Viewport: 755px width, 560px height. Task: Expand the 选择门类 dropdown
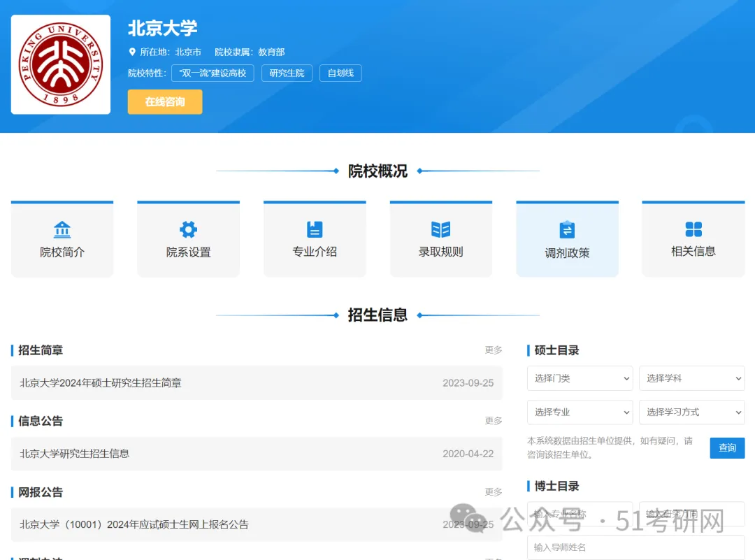click(580, 378)
